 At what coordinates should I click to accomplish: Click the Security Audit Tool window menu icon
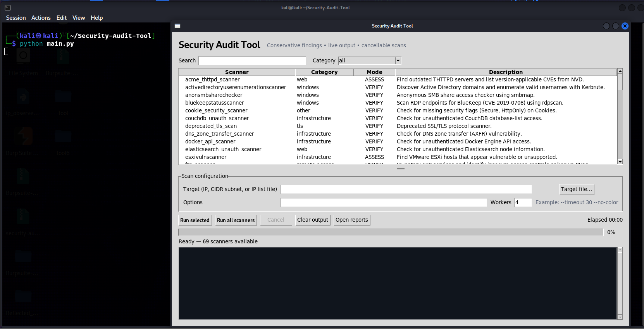click(x=177, y=26)
